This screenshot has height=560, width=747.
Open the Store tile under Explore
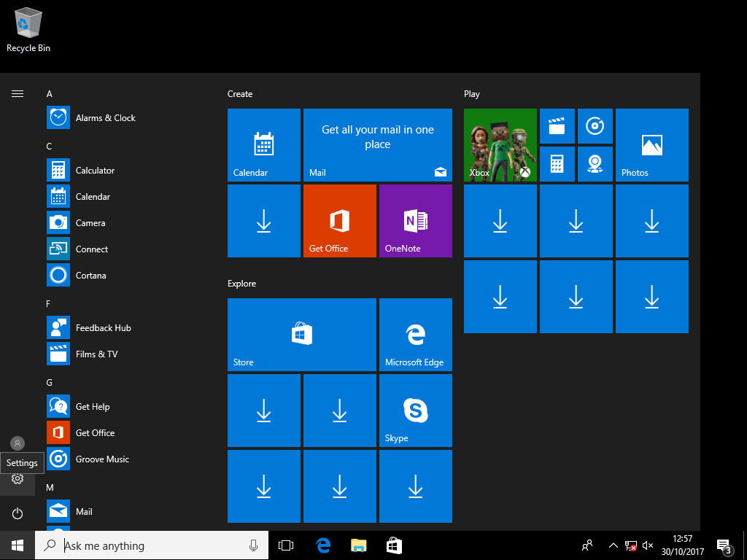click(x=302, y=335)
